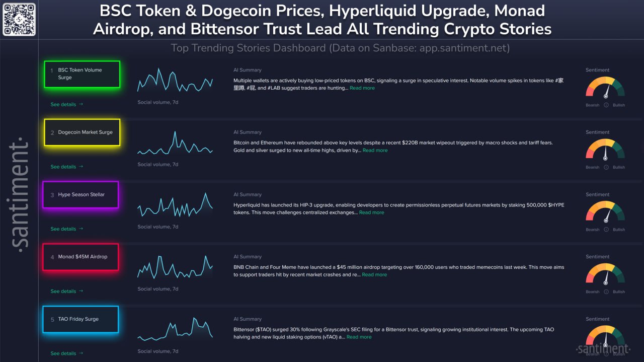Open the Monad $45M Airdrop story card
The image size is (644, 362).
[80, 257]
